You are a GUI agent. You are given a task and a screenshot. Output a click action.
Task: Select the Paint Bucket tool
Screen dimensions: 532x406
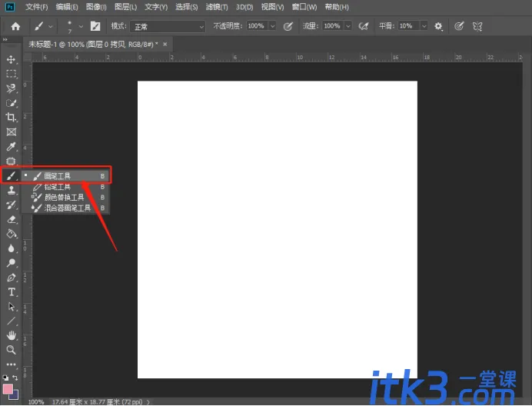click(11, 234)
